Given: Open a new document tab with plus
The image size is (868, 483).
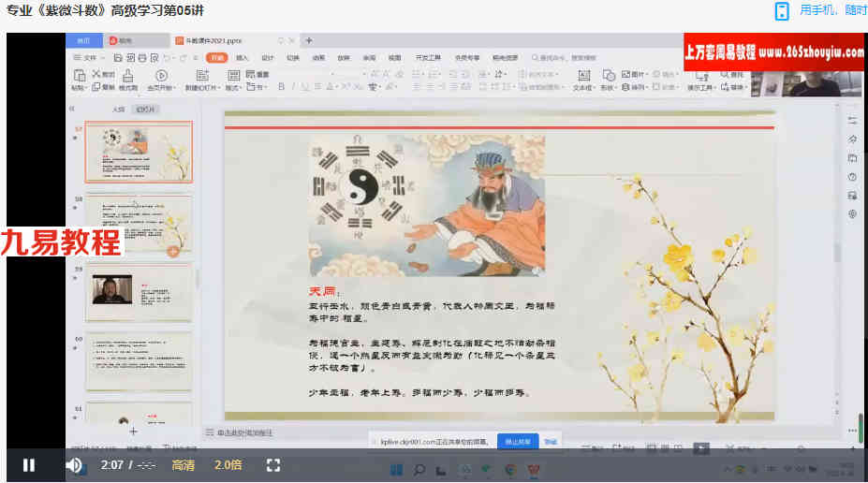Looking at the screenshot, I should point(309,40).
